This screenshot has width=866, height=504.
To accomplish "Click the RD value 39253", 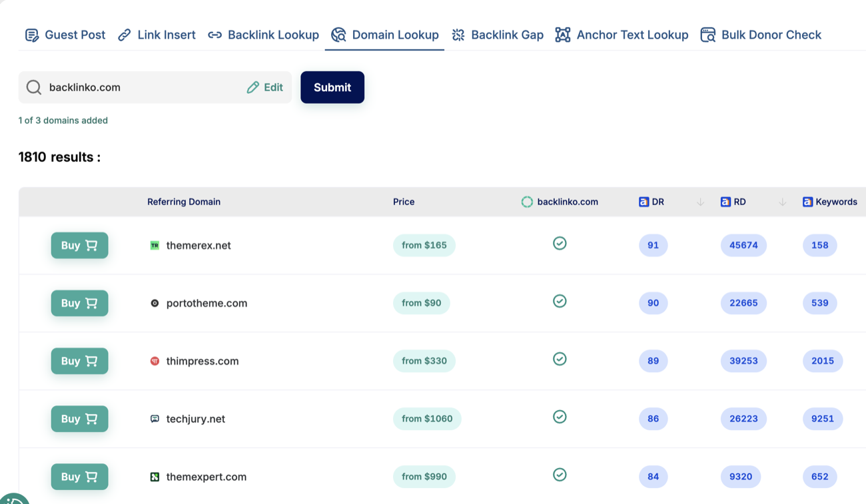I will [x=743, y=361].
